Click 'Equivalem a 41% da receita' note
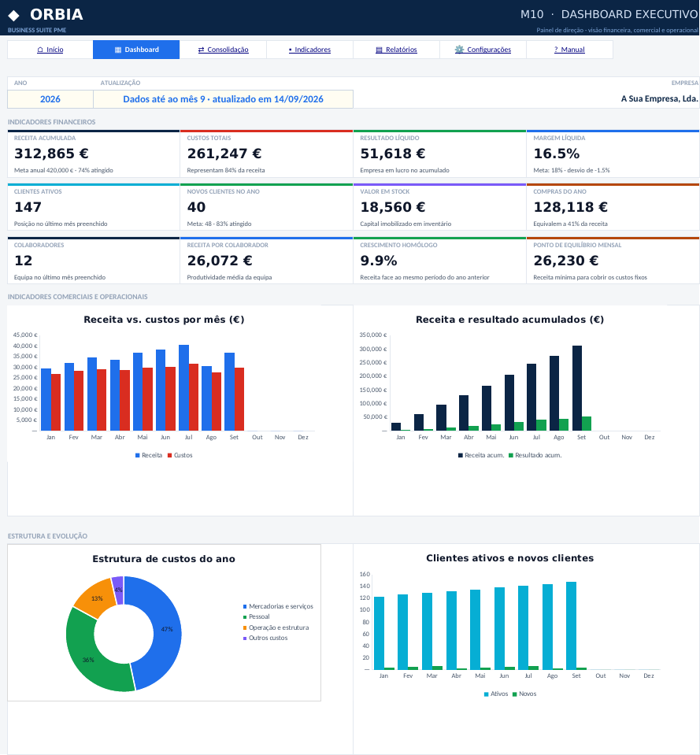Image resolution: width=700 pixels, height=755 pixels. [x=571, y=224]
